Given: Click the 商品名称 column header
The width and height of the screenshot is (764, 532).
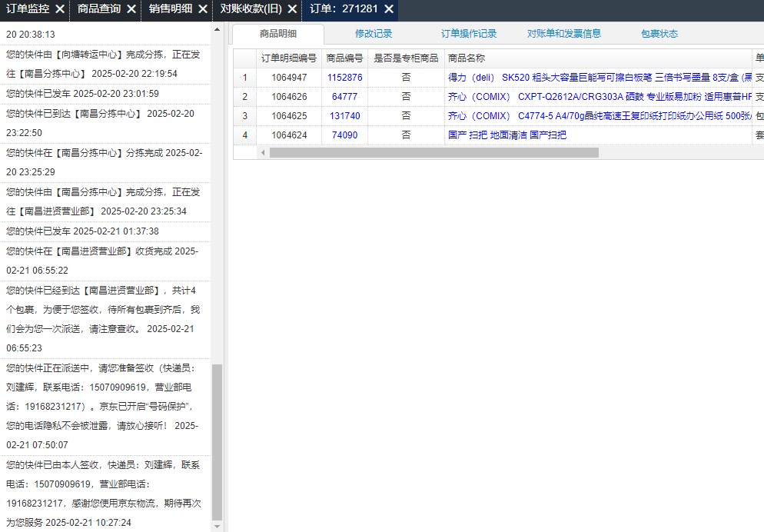Looking at the screenshot, I should click(x=598, y=58).
